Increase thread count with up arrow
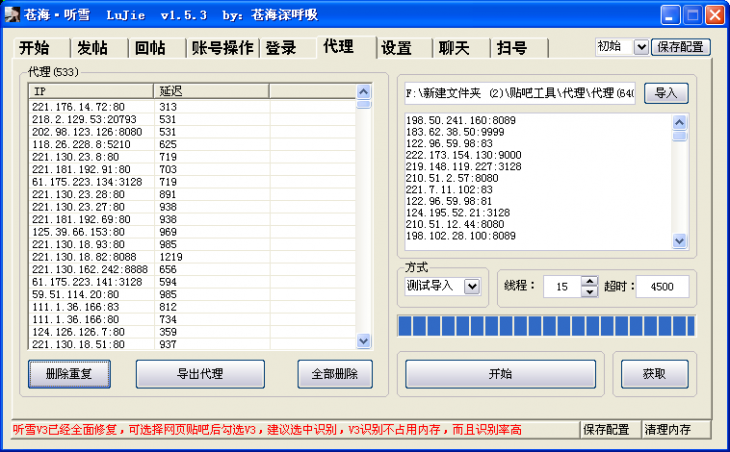730x452 pixels. pyautogui.click(x=589, y=281)
